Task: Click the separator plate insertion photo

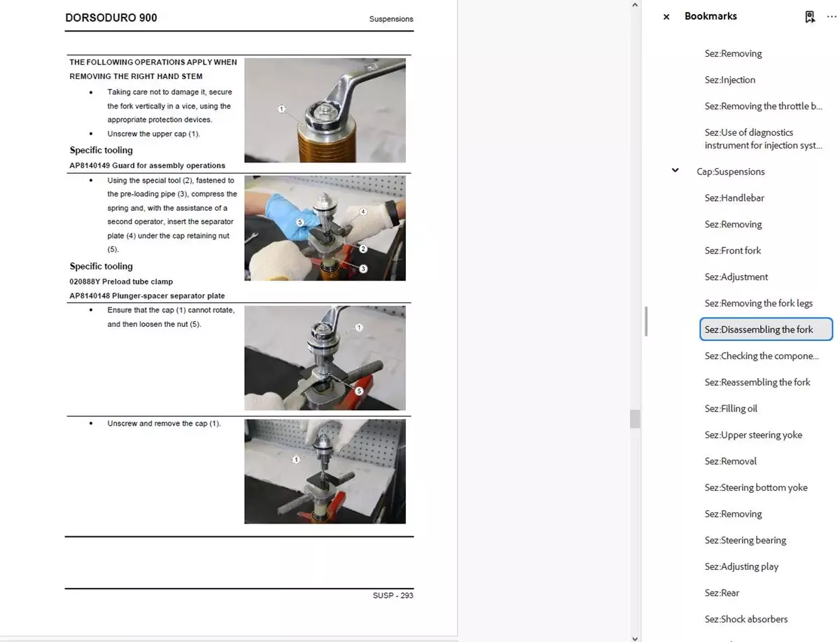Action: coord(325,228)
